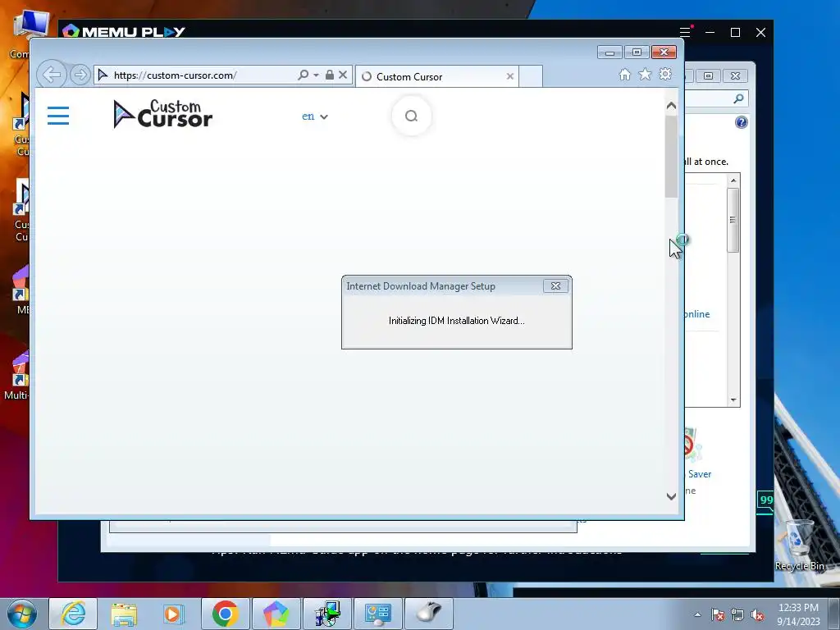Open Internet Explorer tools gear menu
Image resolution: width=840 pixels, height=630 pixels.
click(x=665, y=75)
